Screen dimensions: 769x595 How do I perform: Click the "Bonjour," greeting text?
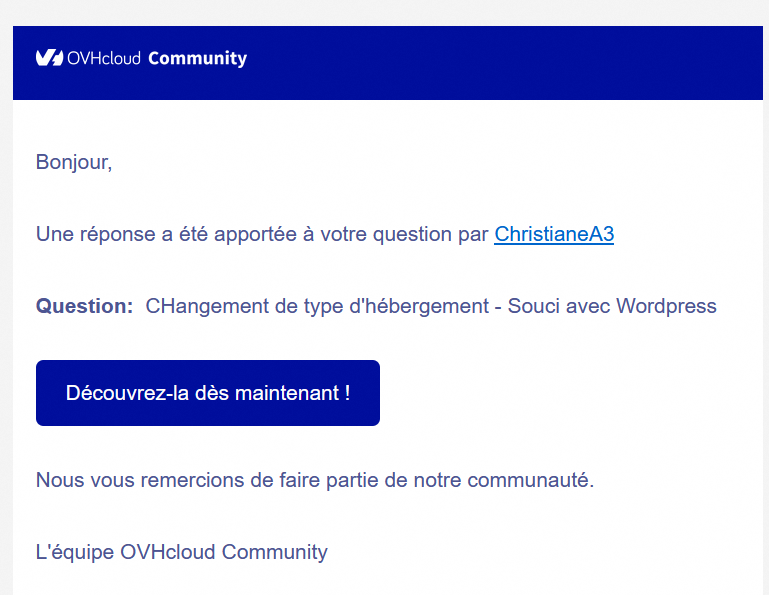tap(74, 162)
